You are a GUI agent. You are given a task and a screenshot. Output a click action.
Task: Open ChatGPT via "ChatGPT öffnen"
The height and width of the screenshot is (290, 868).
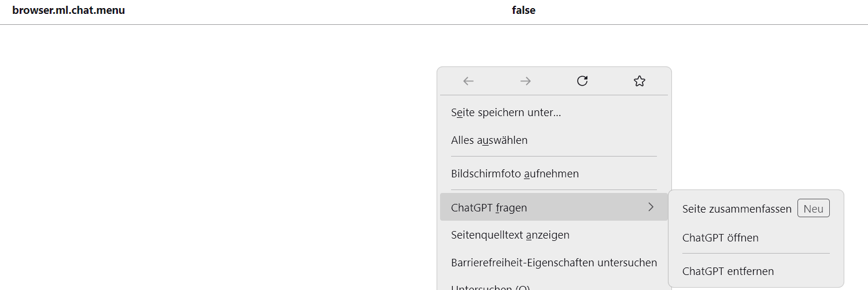pos(720,238)
